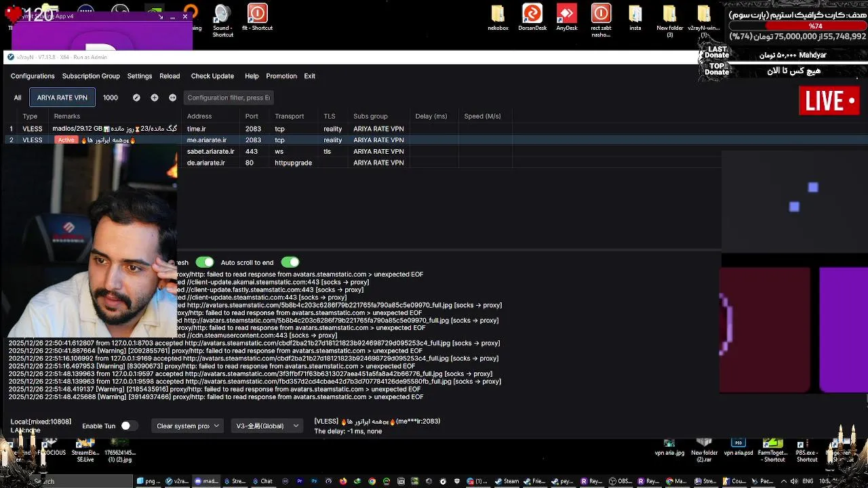Viewport: 868px width, 488px height.
Task: Open the vpn aria.jpg desktop file
Action: pyautogui.click(x=669, y=447)
